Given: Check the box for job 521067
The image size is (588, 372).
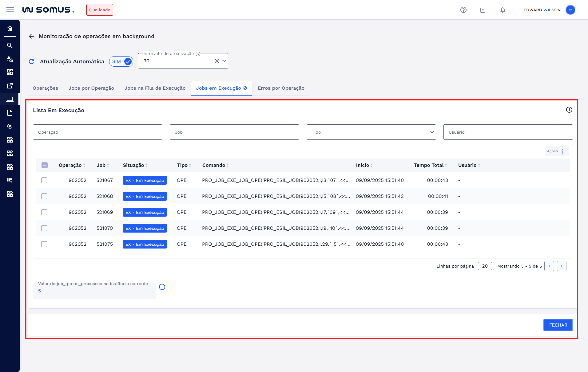Looking at the screenshot, I should [x=44, y=180].
